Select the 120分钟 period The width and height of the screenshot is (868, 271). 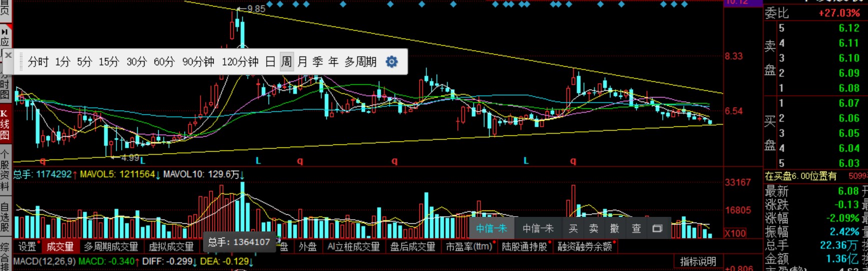[240, 62]
